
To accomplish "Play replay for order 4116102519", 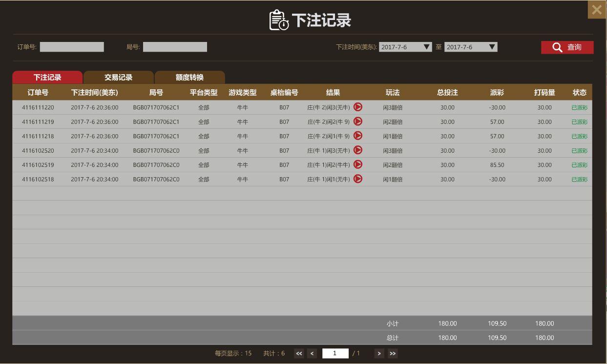I will coord(358,164).
